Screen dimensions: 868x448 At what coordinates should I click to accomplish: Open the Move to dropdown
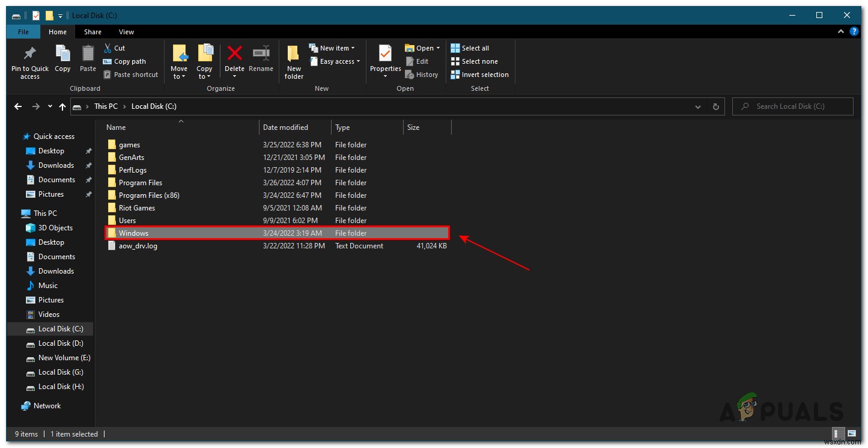click(x=179, y=60)
